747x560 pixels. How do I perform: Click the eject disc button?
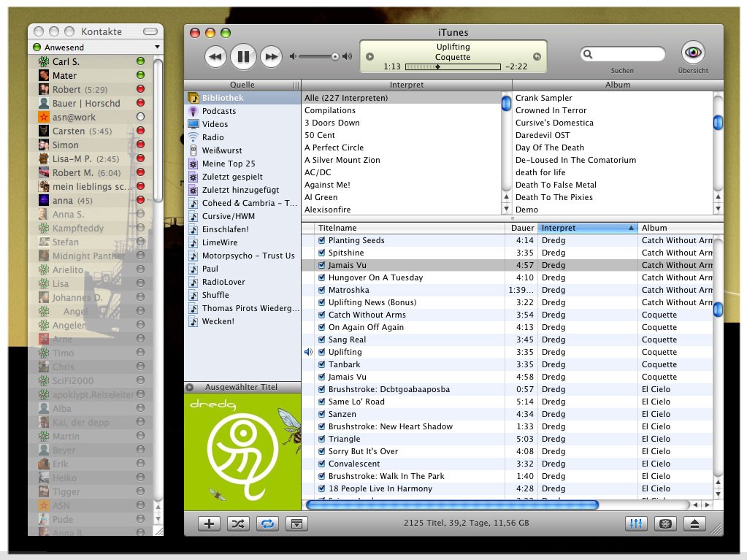click(x=694, y=523)
